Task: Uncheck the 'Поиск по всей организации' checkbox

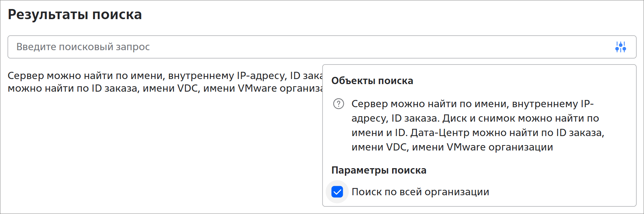Action: pos(337,192)
